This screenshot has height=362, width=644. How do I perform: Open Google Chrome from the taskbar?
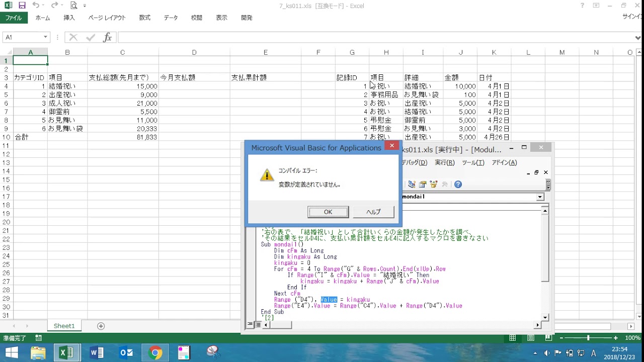155,353
